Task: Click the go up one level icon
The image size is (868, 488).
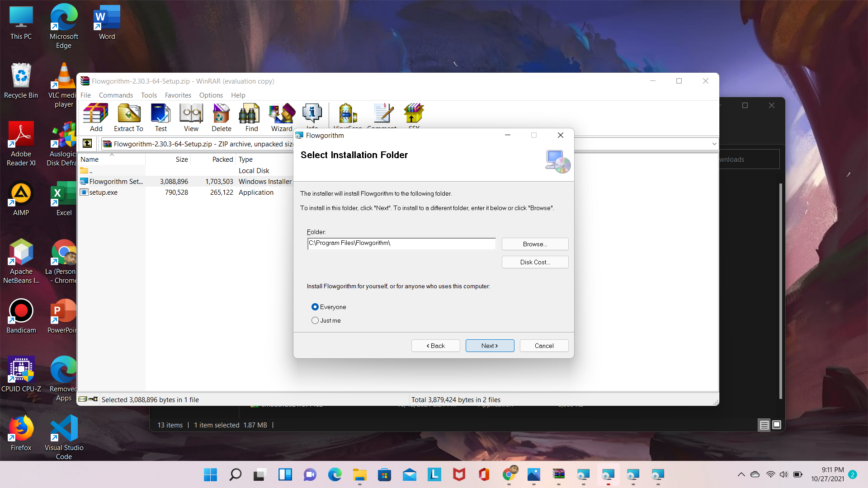Action: 87,144
